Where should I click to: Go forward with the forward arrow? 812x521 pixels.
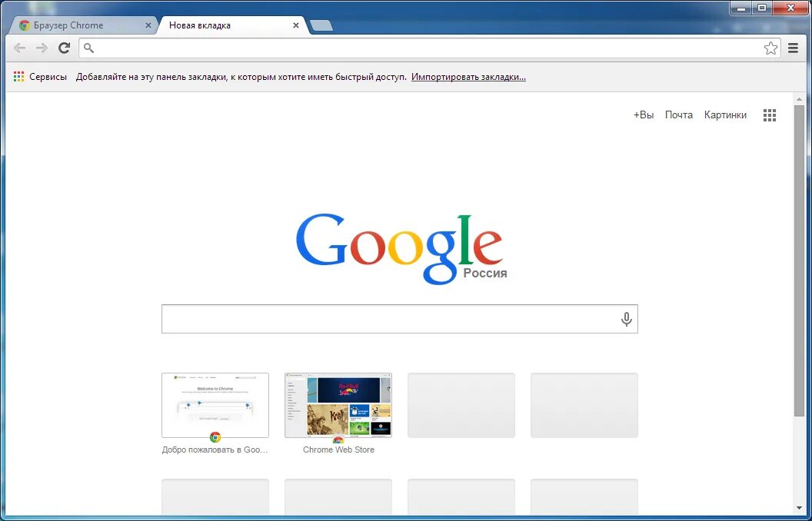tap(42, 48)
